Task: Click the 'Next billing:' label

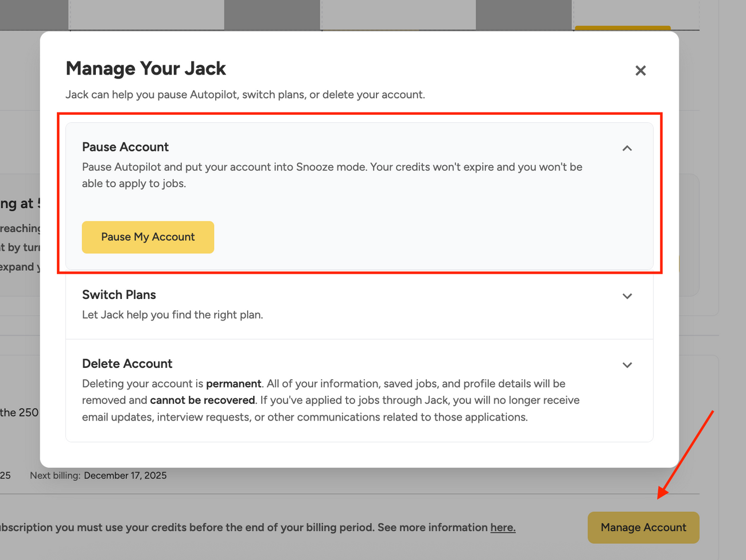Action: pos(55,476)
